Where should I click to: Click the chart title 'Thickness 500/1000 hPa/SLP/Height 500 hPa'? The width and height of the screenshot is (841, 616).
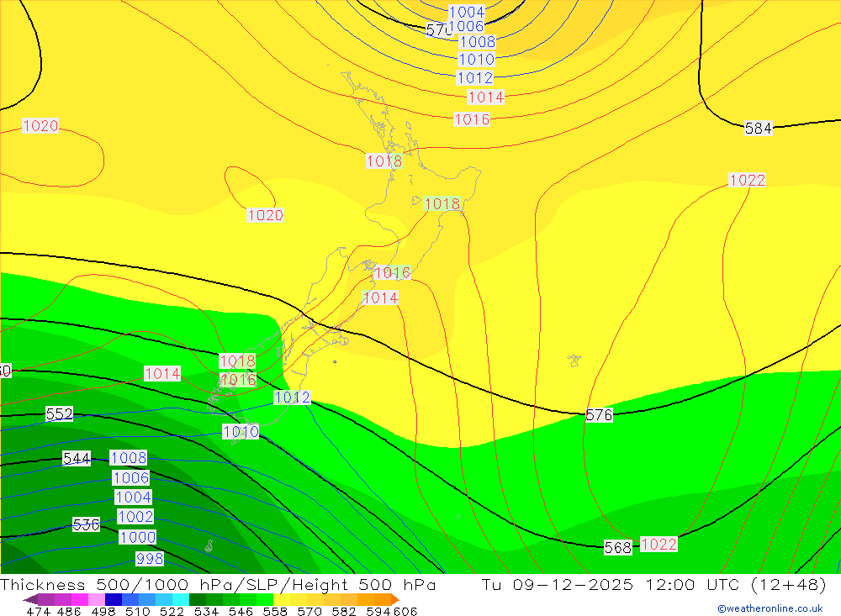tap(218, 584)
